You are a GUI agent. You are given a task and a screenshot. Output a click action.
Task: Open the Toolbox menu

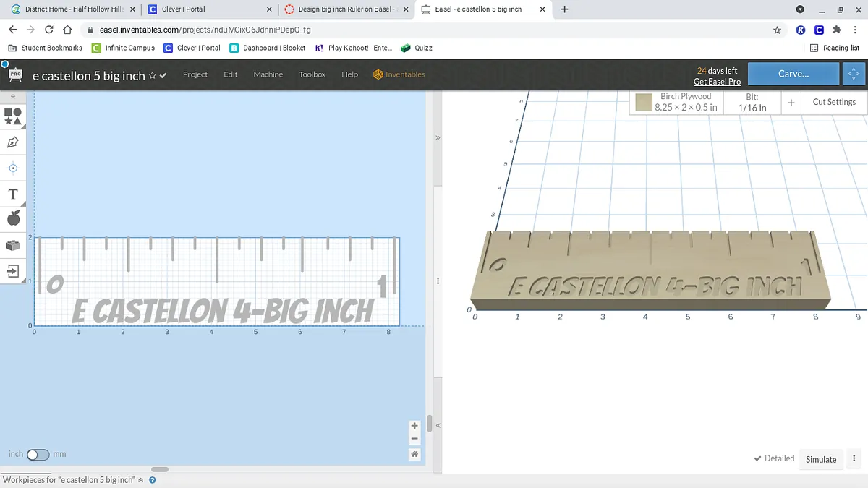click(x=312, y=74)
